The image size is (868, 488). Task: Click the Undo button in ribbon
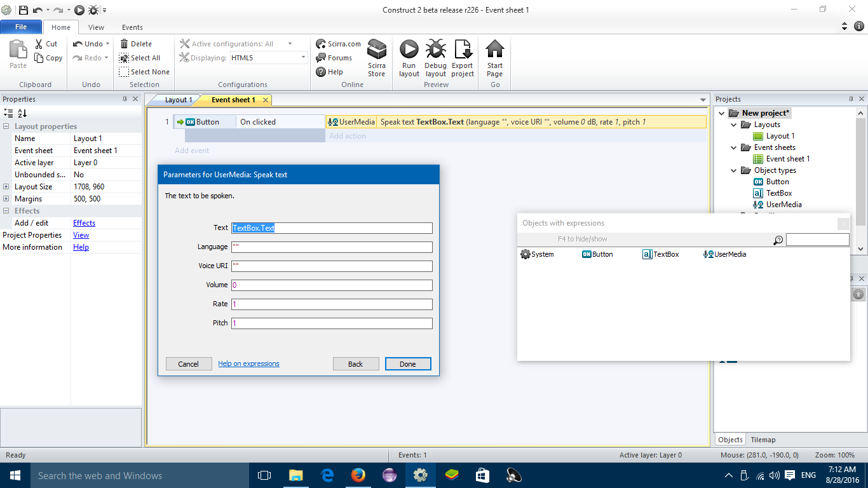pyautogui.click(x=88, y=44)
